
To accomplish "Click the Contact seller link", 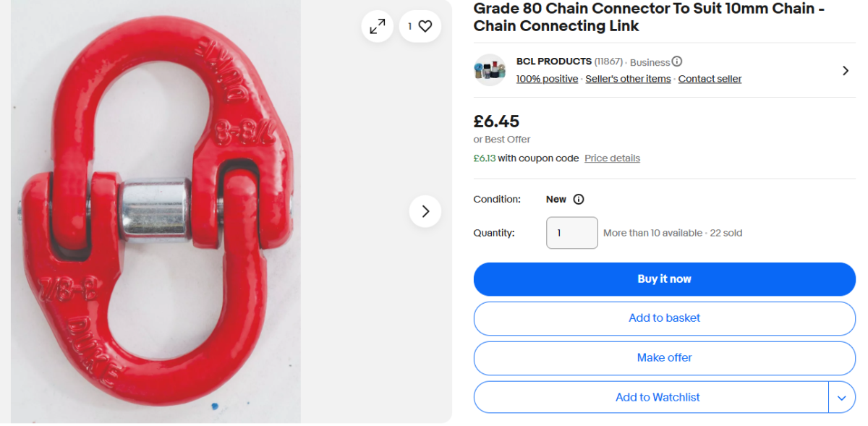I will [x=710, y=79].
